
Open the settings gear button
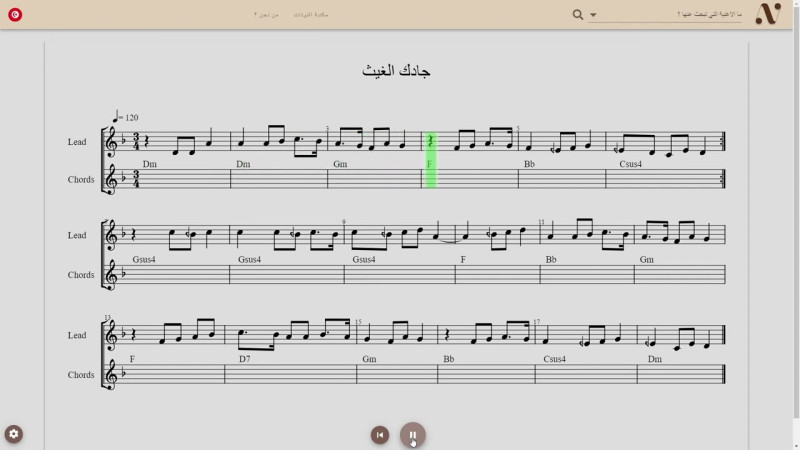[x=14, y=434]
